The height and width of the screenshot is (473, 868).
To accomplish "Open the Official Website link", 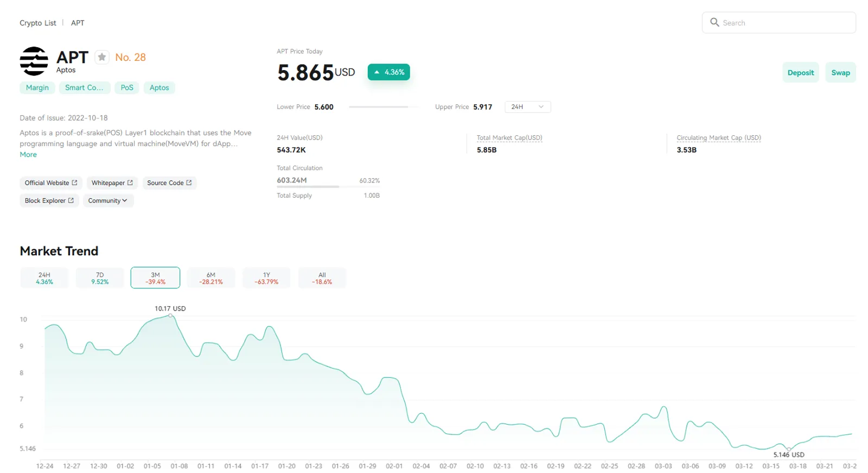I will pos(51,183).
